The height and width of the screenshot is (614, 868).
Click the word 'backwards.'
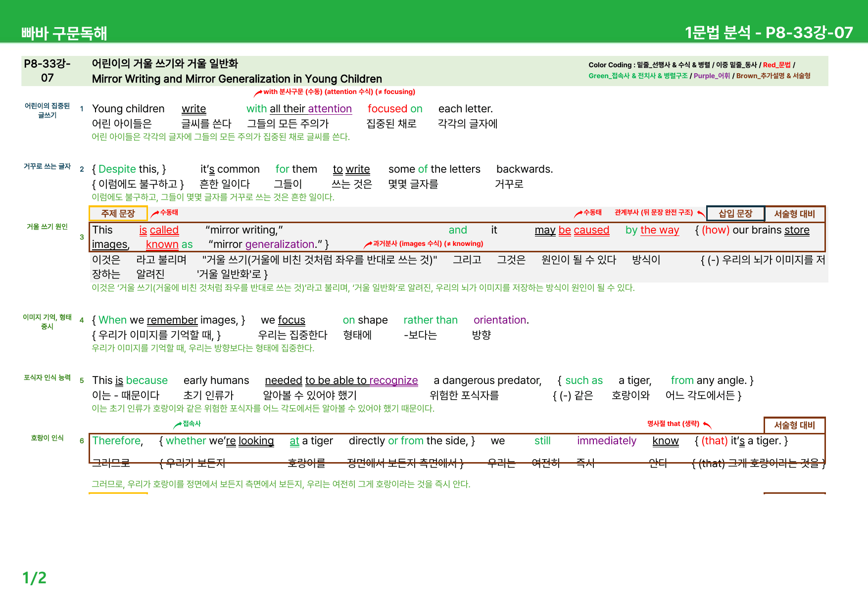pyautogui.click(x=525, y=169)
